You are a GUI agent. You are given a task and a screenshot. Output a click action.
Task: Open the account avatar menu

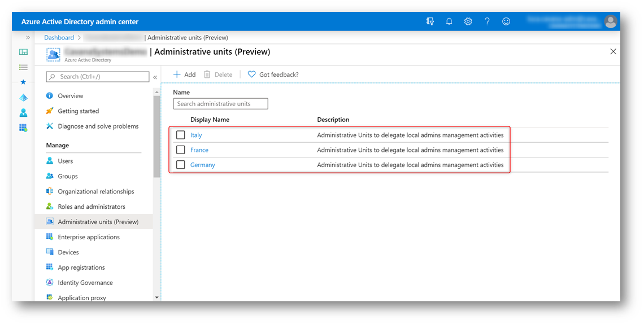[611, 21]
